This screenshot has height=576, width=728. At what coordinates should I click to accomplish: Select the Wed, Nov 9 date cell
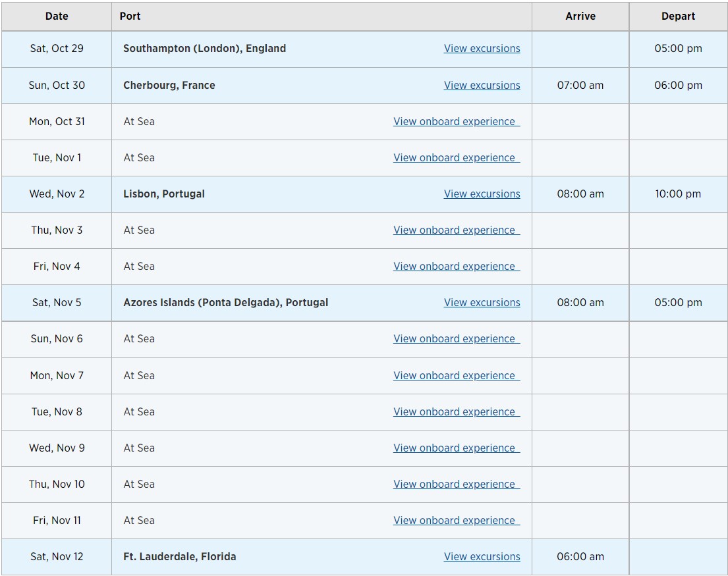[x=57, y=448]
